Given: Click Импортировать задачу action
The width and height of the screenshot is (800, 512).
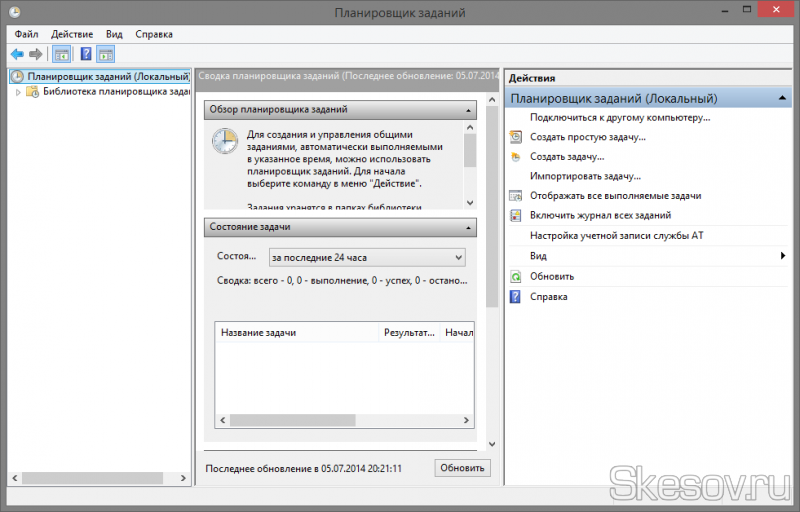Looking at the screenshot, I should pos(585,176).
